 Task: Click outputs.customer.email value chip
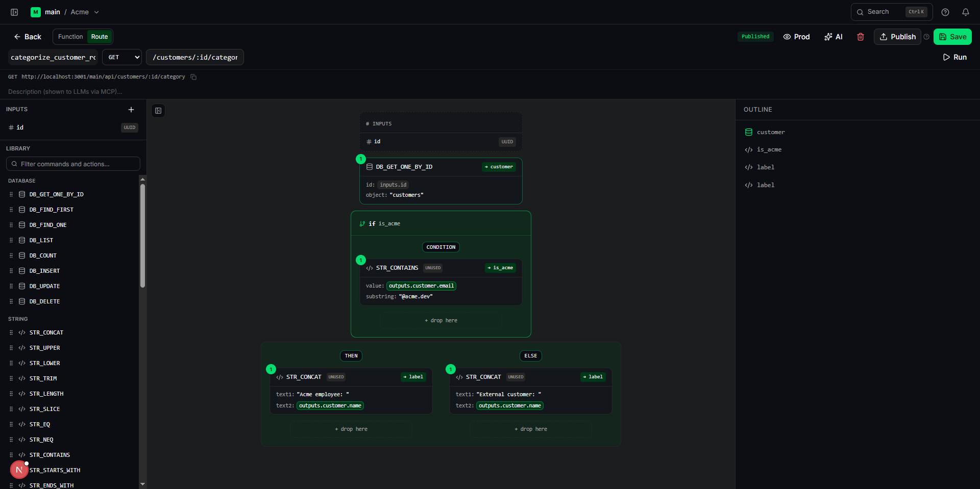(x=421, y=286)
